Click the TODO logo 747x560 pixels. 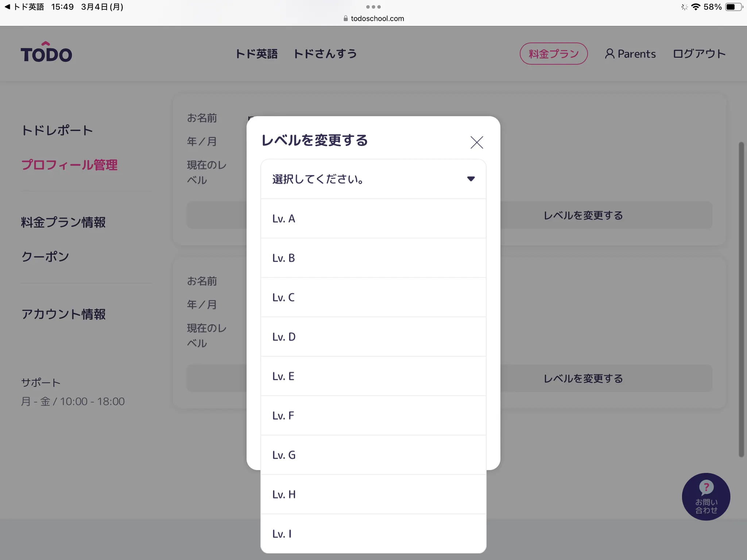[x=46, y=53]
